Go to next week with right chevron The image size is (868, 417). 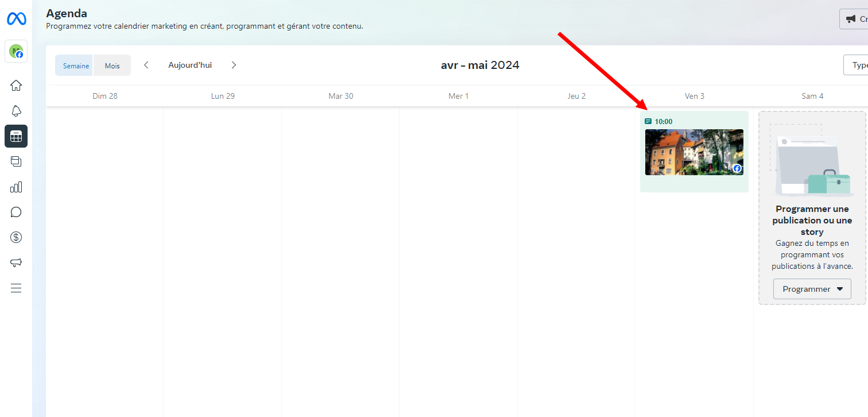[234, 65]
